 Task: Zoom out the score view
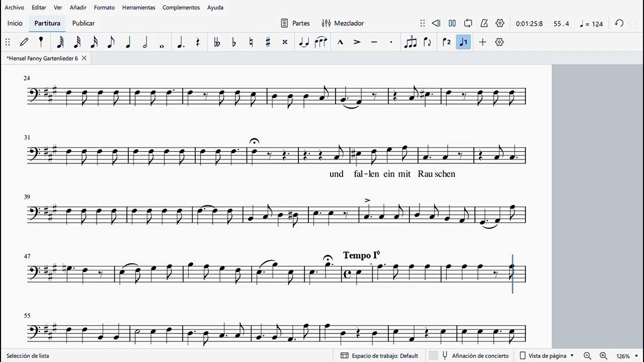587,356
